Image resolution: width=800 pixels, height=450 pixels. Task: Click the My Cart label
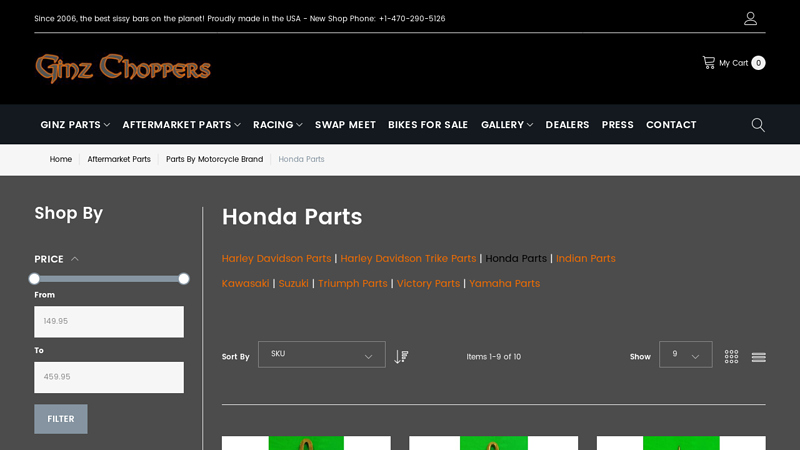733,63
